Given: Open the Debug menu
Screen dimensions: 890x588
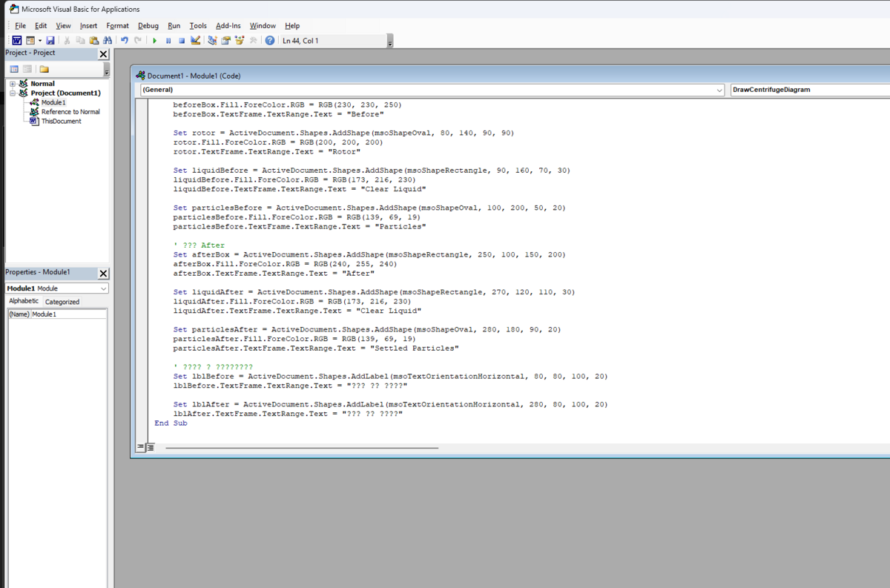Looking at the screenshot, I should [148, 26].
